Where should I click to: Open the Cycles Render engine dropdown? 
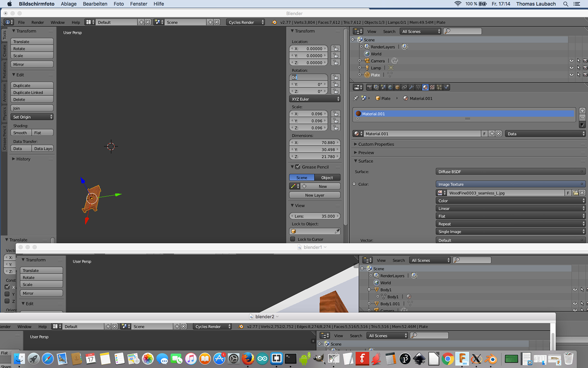coord(246,22)
